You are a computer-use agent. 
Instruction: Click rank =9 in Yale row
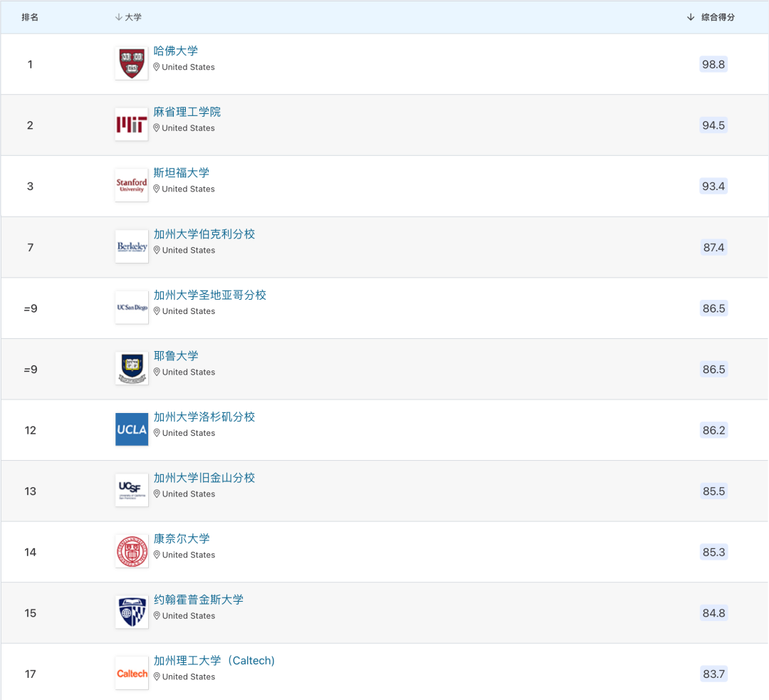[31, 369]
